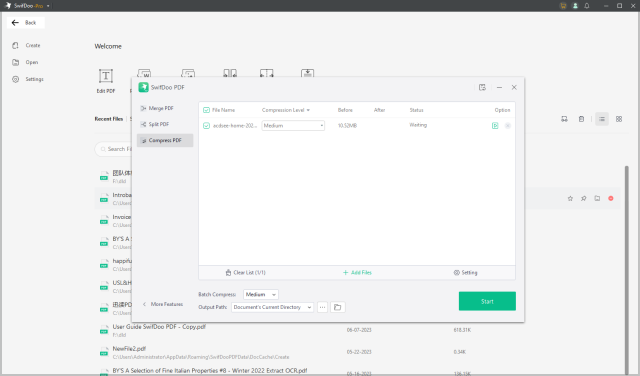The height and width of the screenshot is (376, 640).
Task: Click Add Files in the dialog
Action: [x=357, y=273]
